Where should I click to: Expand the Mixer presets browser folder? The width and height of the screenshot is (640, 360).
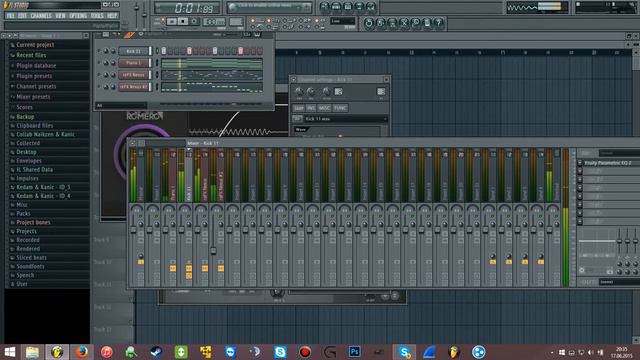click(33, 97)
